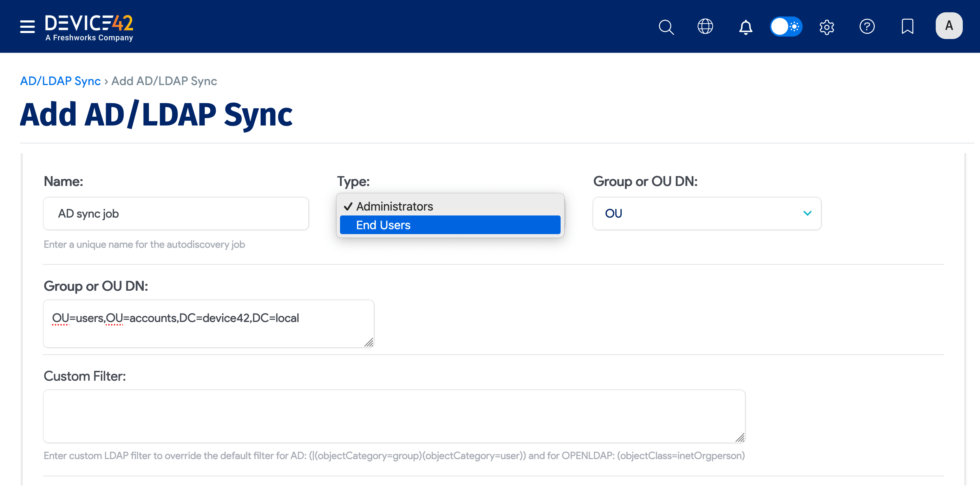View notifications via the bell icon
The width and height of the screenshot is (980, 490).
tap(746, 27)
